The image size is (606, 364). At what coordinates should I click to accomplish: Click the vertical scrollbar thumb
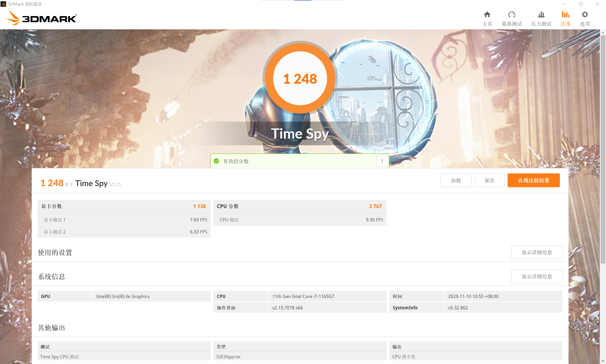[603, 149]
